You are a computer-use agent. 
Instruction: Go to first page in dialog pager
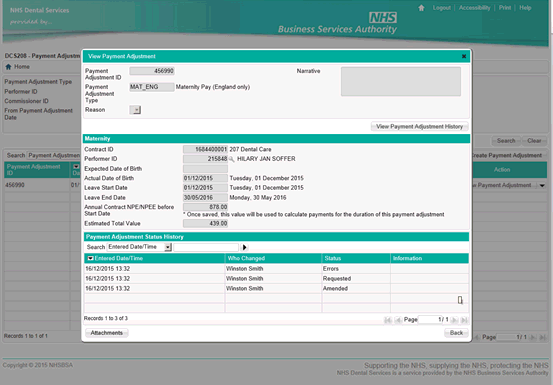pos(388,320)
